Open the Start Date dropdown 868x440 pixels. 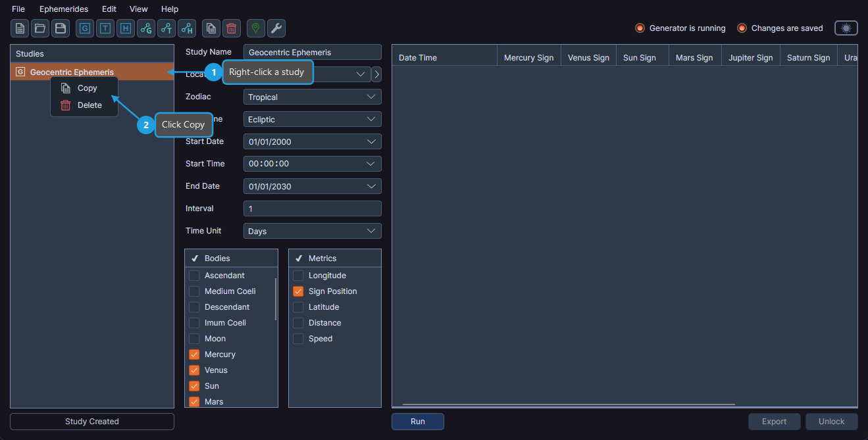tap(312, 141)
